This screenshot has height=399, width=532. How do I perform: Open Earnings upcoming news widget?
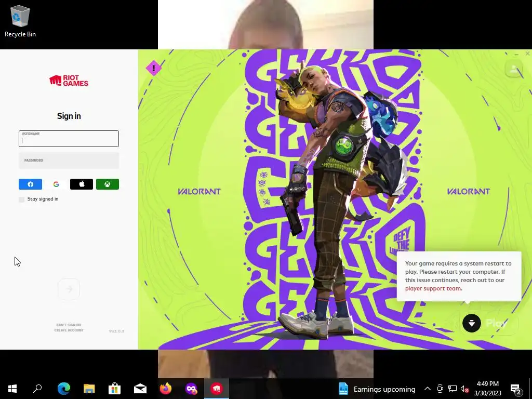point(377,389)
